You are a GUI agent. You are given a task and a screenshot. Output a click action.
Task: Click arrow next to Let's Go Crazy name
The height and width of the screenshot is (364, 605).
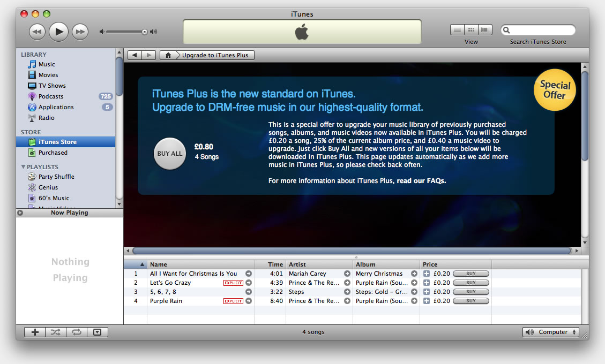pyautogui.click(x=249, y=283)
